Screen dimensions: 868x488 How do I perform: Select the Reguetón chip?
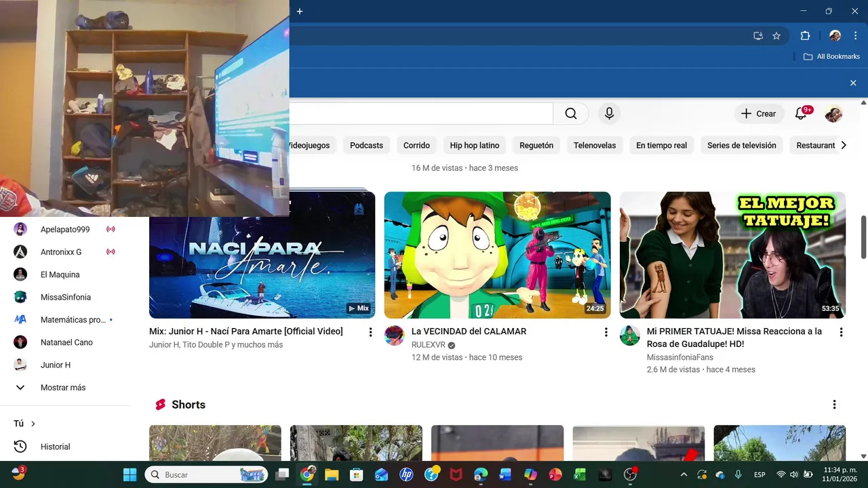536,145
